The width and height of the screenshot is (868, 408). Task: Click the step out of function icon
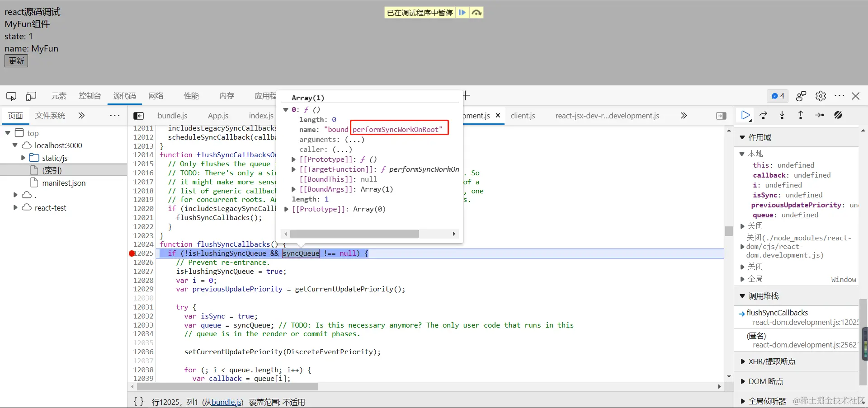tap(801, 115)
